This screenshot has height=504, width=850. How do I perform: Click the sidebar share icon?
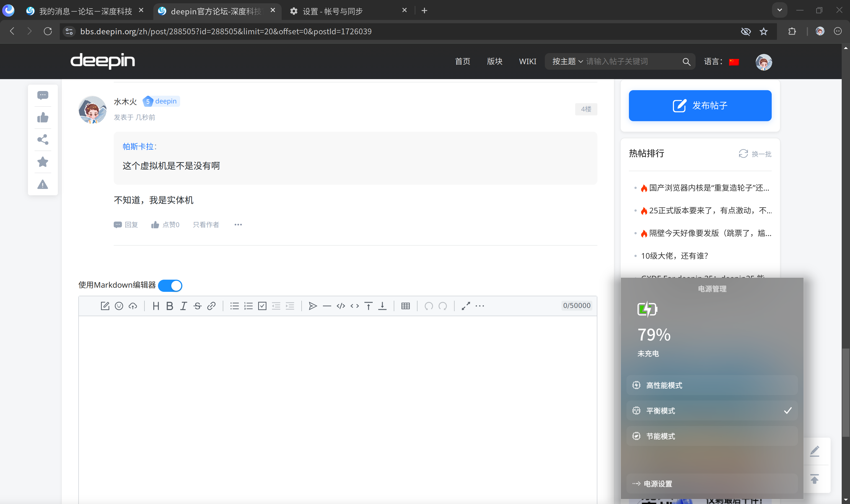[x=43, y=140]
